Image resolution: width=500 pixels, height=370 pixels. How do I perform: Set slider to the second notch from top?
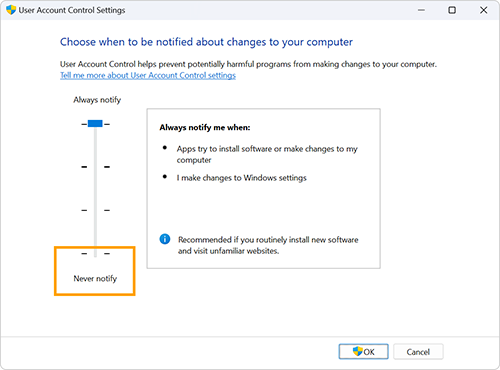95,167
